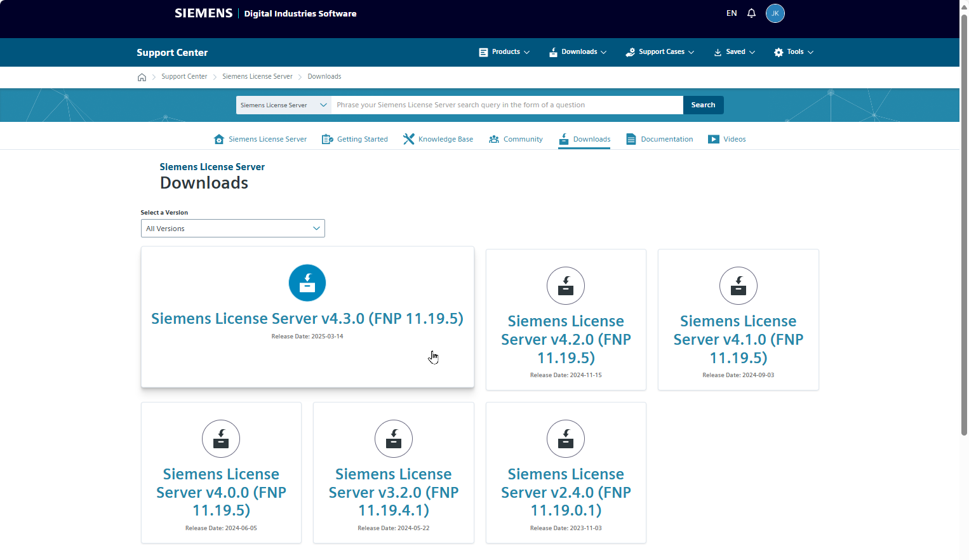The image size is (969, 560).
Task: Open the All Versions dropdown
Action: [x=233, y=229]
